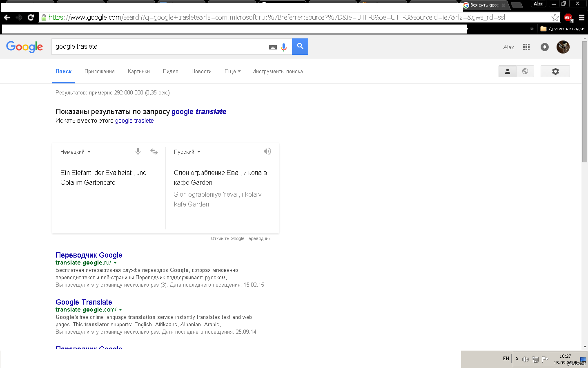Show private results with the person icon
This screenshot has height=368, width=588.
tap(508, 71)
